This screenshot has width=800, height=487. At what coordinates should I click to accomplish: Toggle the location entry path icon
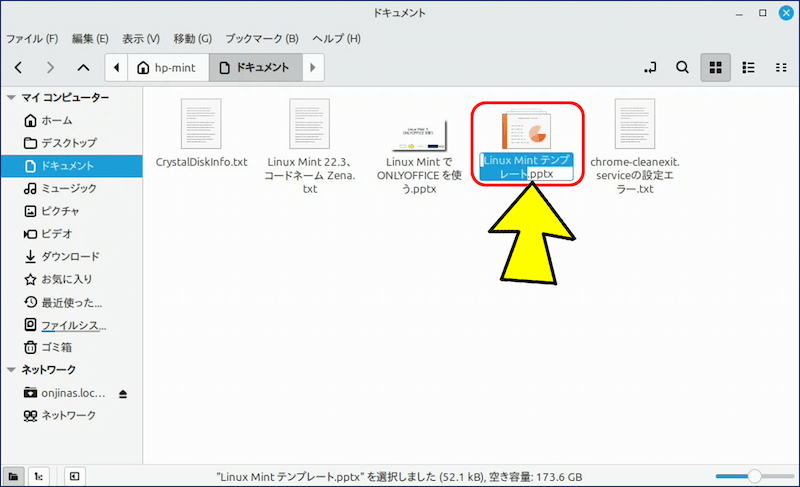point(650,67)
